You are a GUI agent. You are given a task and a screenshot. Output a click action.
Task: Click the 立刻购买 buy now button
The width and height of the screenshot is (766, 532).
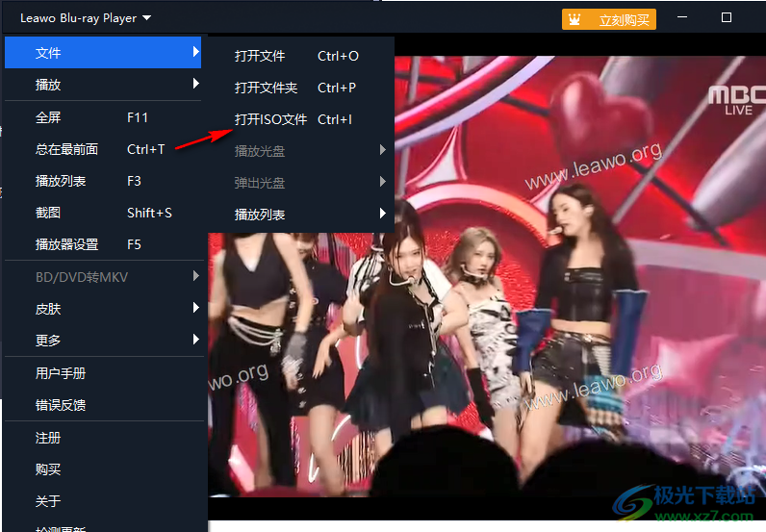click(x=609, y=20)
